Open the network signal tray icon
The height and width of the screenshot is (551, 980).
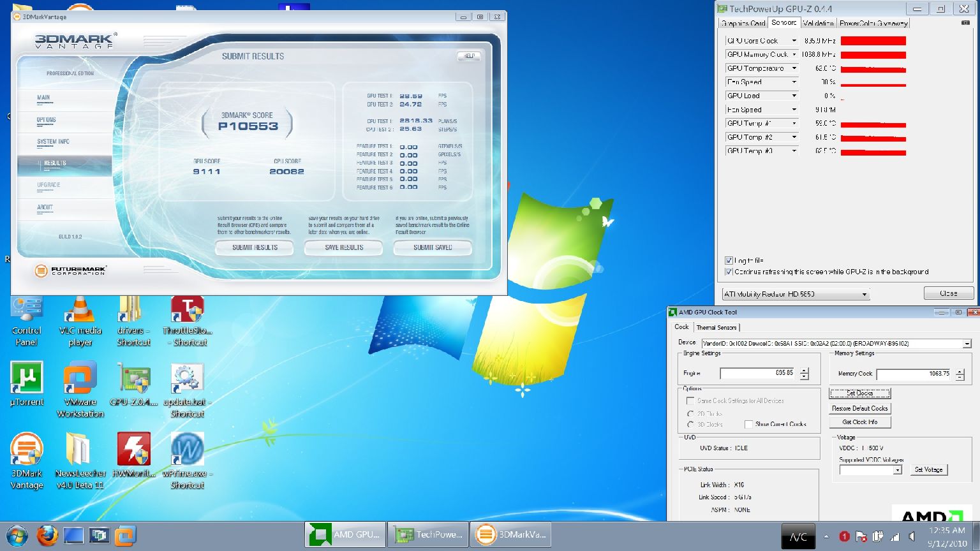(895, 536)
